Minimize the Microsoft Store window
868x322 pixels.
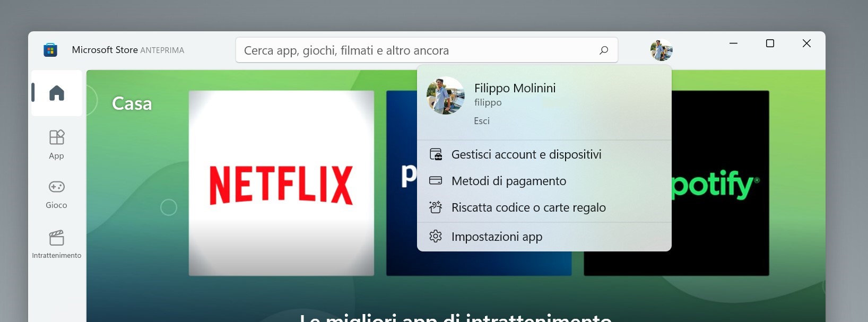[733, 43]
